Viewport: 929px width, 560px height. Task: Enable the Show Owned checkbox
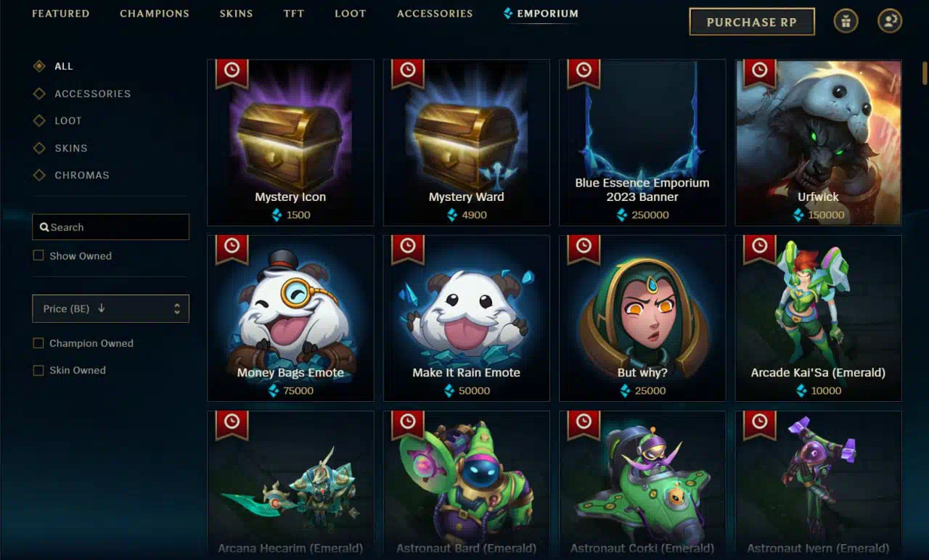(x=38, y=255)
